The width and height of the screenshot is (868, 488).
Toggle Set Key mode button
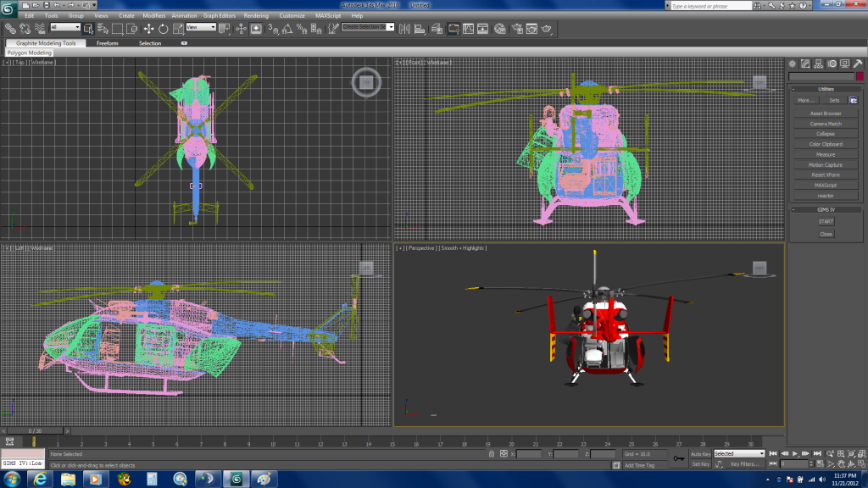point(700,464)
